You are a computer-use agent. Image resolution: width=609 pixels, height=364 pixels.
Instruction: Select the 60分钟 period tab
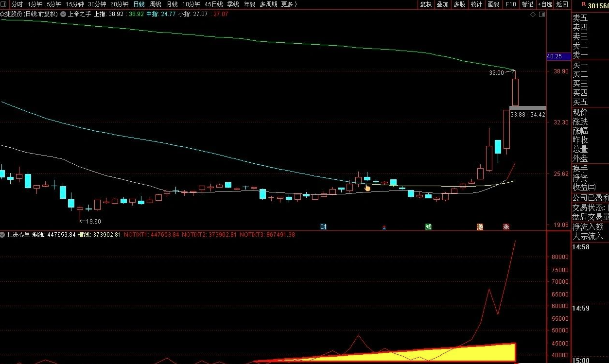(x=119, y=4)
